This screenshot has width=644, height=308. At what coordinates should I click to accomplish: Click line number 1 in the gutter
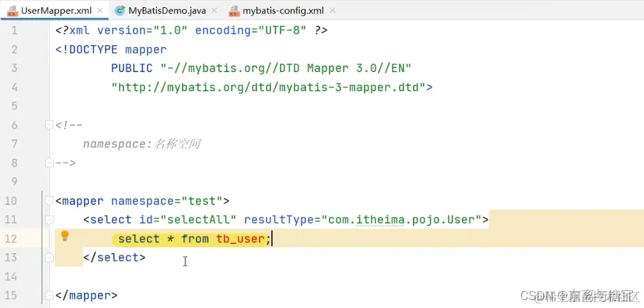(14, 30)
